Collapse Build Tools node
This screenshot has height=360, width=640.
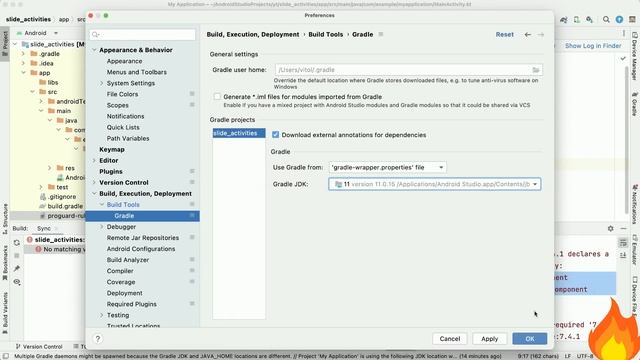pyautogui.click(x=102, y=204)
